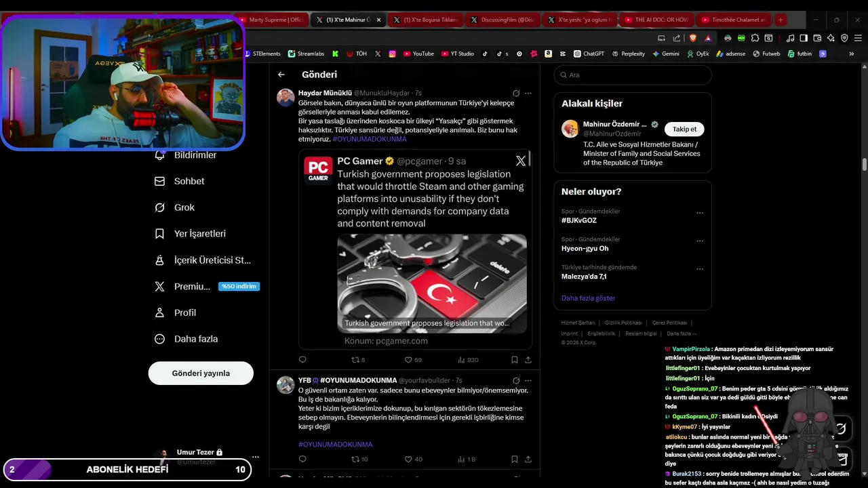
Task: Open Malezya'da 7,1 trending topic
Action: [584, 277]
